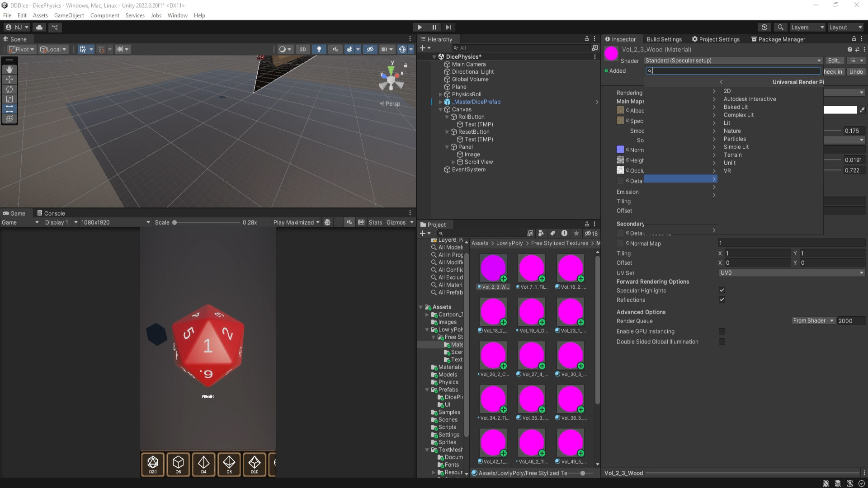The image size is (868, 488).
Task: Open the Layers dropdown
Action: pyautogui.click(x=807, y=27)
